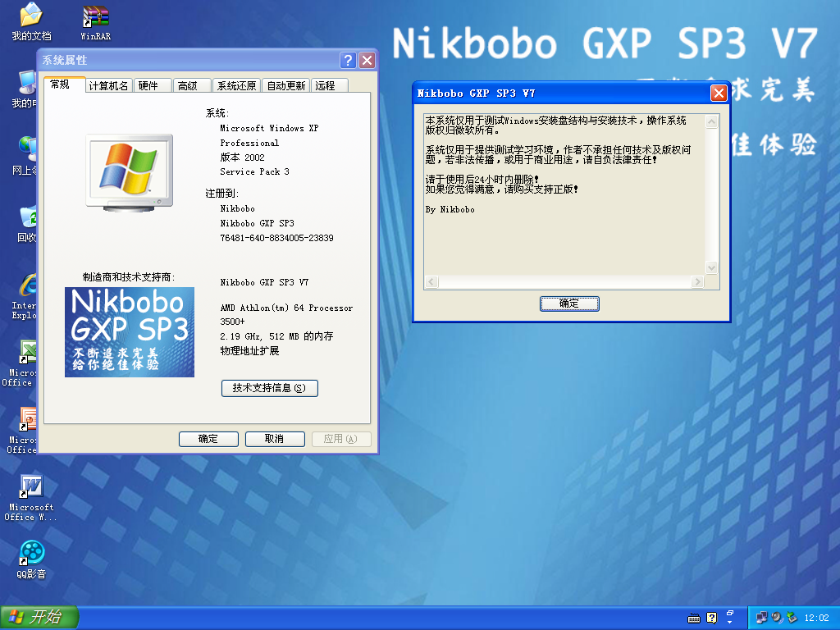The width and height of the screenshot is (840, 630).
Task: Select the 回收站 recycle bin icon
Action: coord(27,223)
